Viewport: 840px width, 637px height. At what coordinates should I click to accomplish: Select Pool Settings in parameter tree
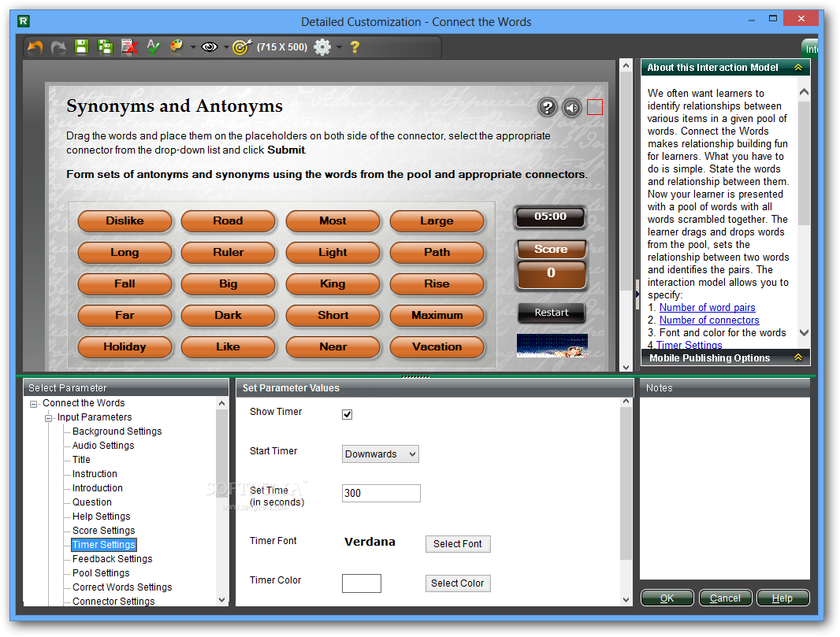101,572
